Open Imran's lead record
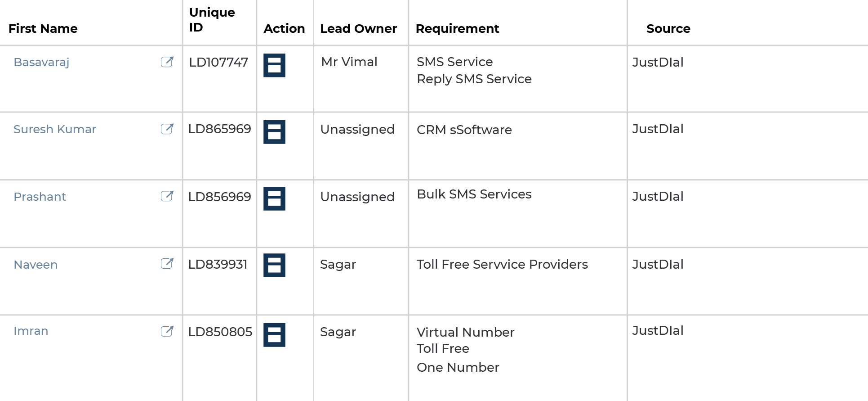The height and width of the screenshot is (401, 868). tap(30, 331)
